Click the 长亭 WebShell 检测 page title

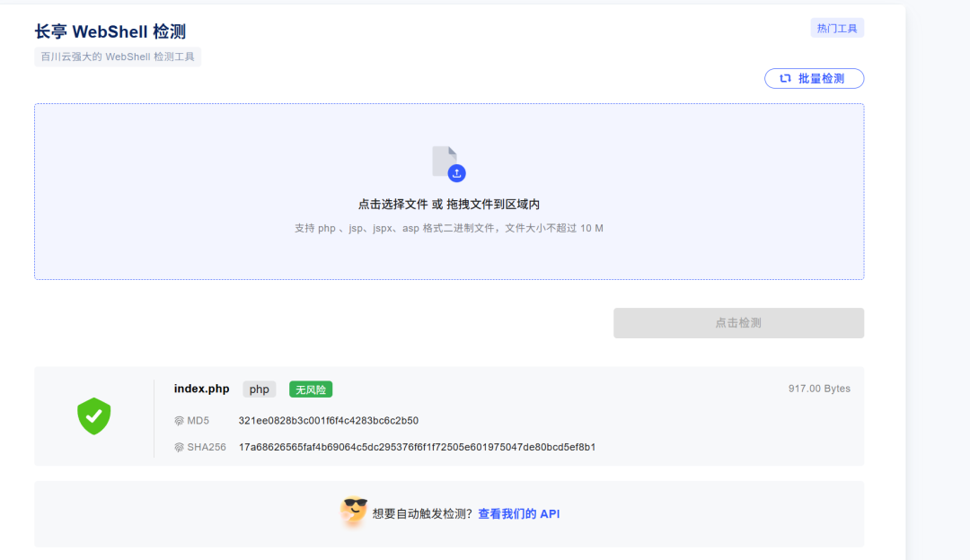tap(110, 30)
